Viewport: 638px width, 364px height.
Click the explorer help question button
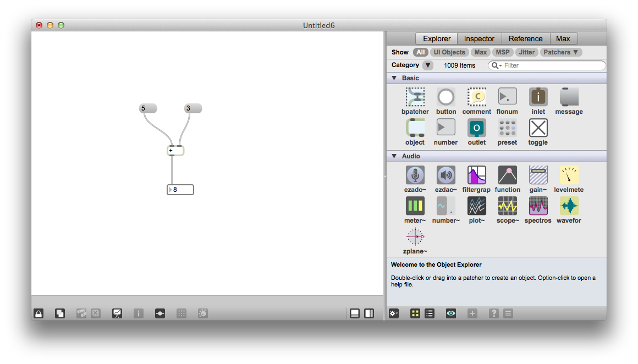coord(493,313)
